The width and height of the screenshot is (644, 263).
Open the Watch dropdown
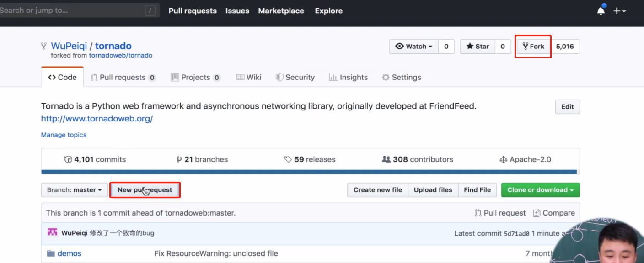413,47
